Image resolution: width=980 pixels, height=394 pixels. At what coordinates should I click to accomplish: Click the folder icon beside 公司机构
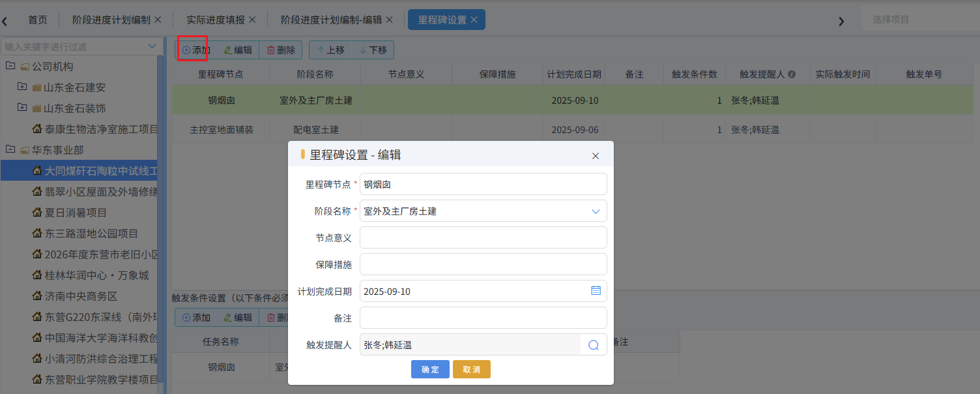pyautogui.click(x=25, y=67)
